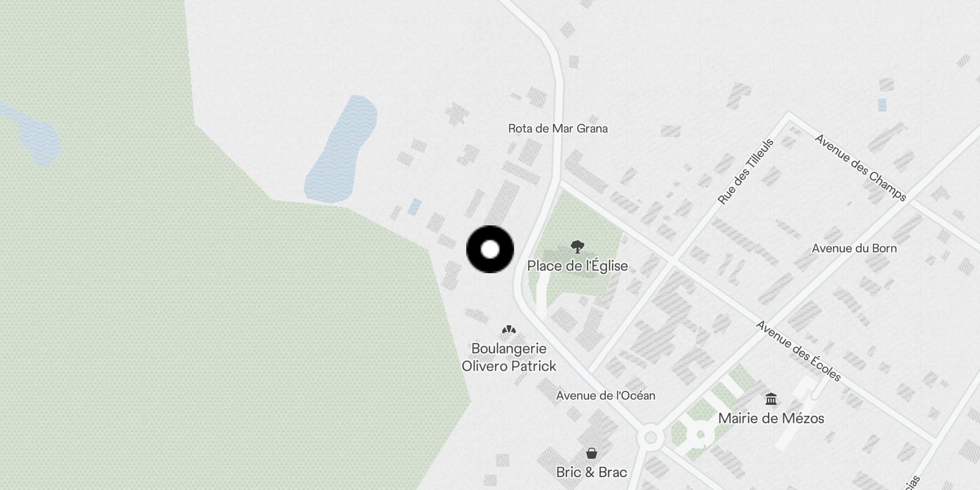The width and height of the screenshot is (980, 490).
Task: Select the Avenue des Champs road label
Action: coord(861,167)
